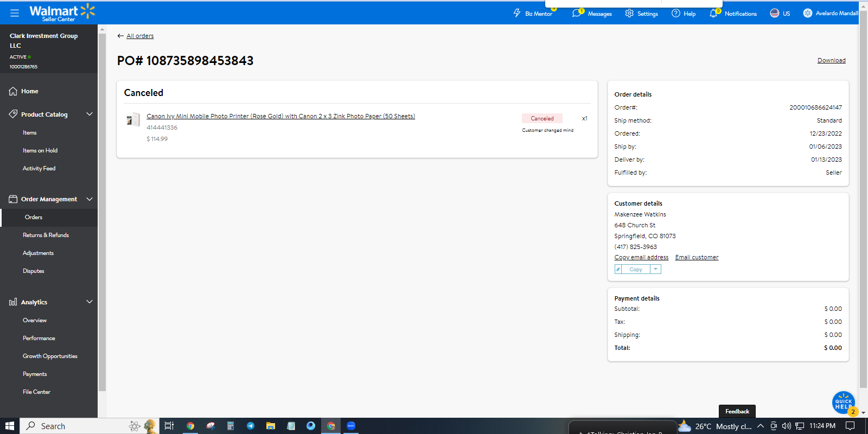Open the Help question mark icon

(676, 13)
